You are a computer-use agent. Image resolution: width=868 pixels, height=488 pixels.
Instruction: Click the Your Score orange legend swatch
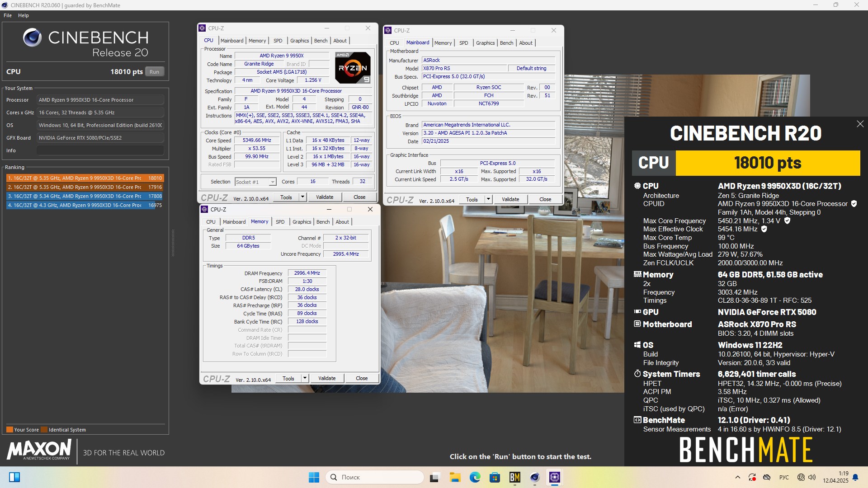click(x=9, y=430)
